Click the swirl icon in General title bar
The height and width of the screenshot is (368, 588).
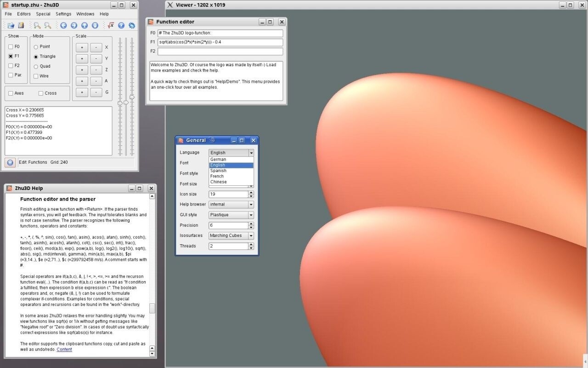click(212, 140)
